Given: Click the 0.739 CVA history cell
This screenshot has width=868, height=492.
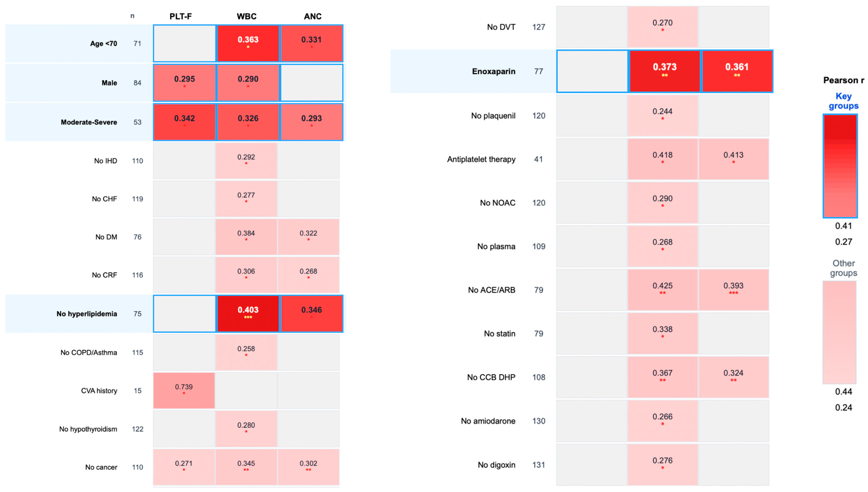Looking at the screenshot, I should click(184, 390).
